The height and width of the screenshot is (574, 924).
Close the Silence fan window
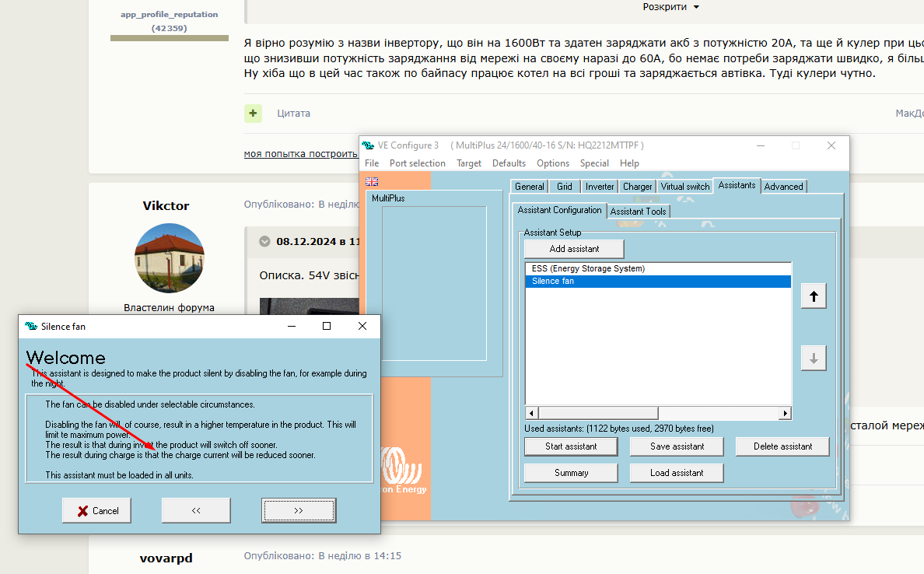point(362,326)
